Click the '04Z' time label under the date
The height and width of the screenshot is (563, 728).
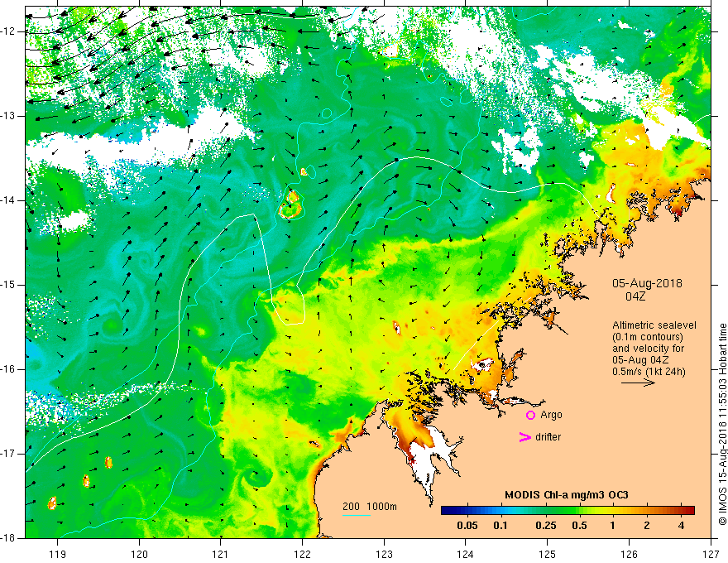pyautogui.click(x=635, y=296)
